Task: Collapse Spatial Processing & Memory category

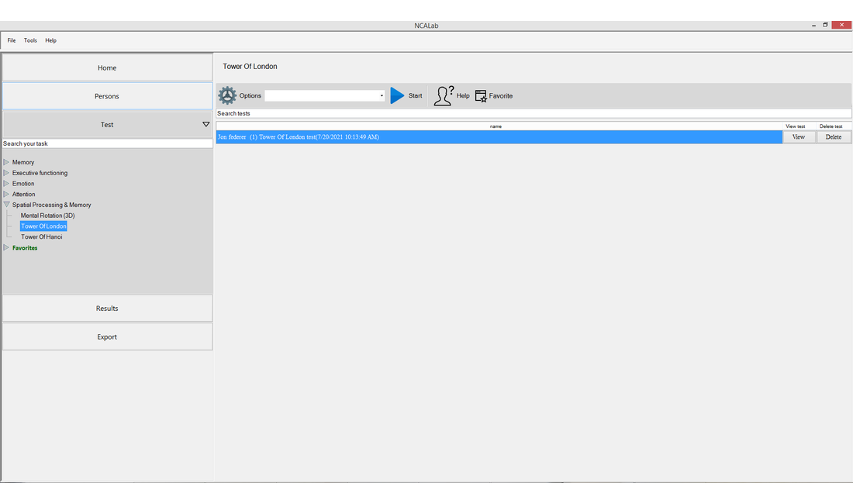Action: coord(7,205)
